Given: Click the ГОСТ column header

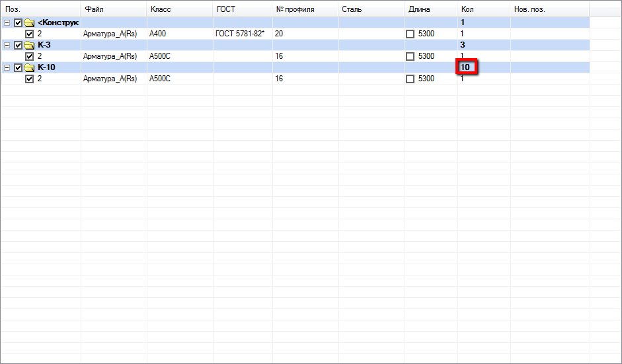Looking at the screenshot, I should tap(225, 9).
